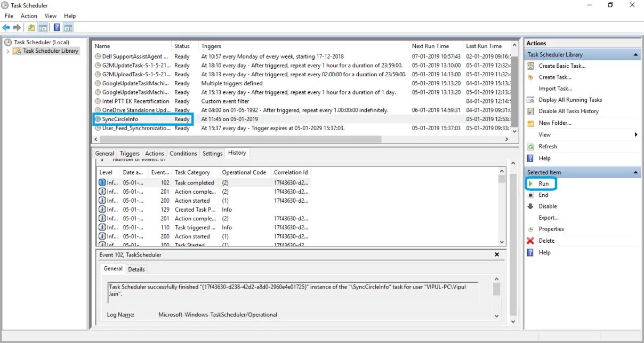Click the info icon of the Task completed event
Image resolution: width=644 pixels, height=343 pixels.
tap(102, 182)
